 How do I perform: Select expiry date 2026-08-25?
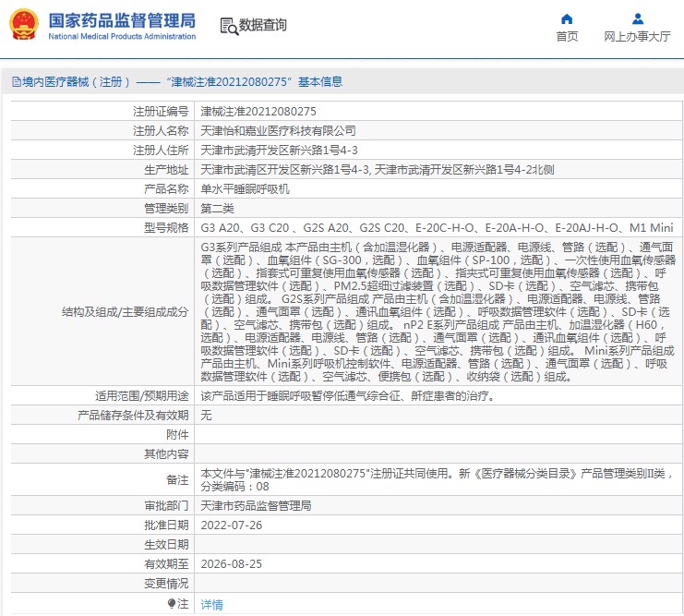231,564
